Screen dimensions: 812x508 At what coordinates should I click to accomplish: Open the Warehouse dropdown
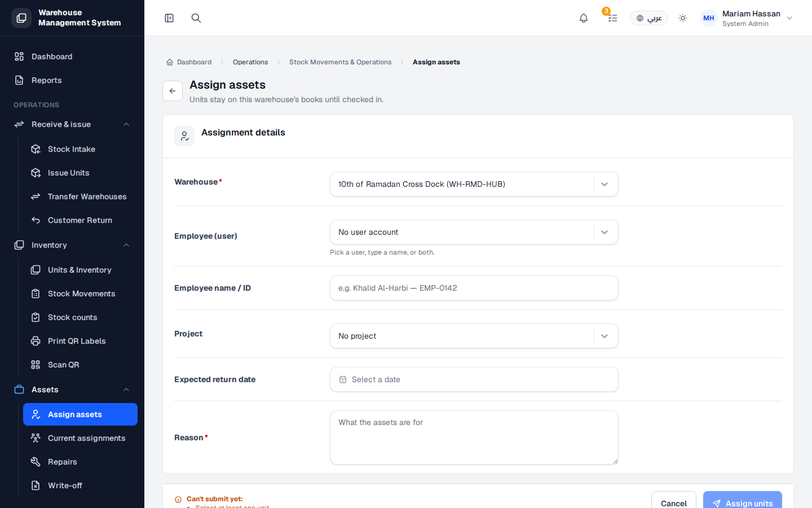coord(474,184)
